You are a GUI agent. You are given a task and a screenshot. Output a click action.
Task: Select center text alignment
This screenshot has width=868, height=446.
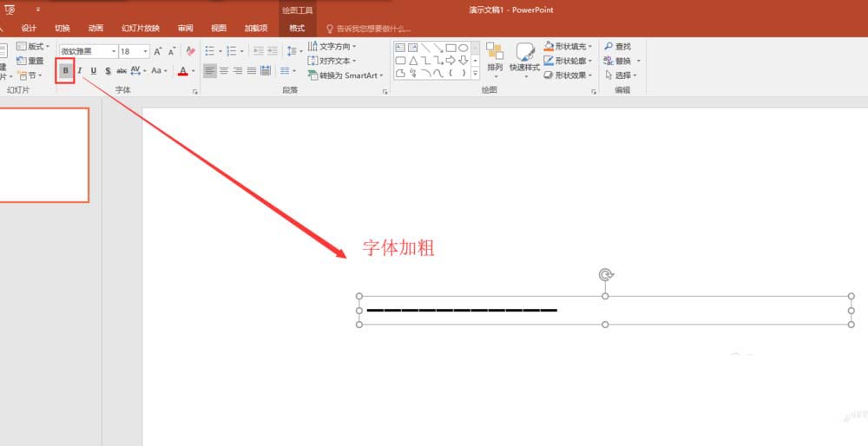(224, 71)
